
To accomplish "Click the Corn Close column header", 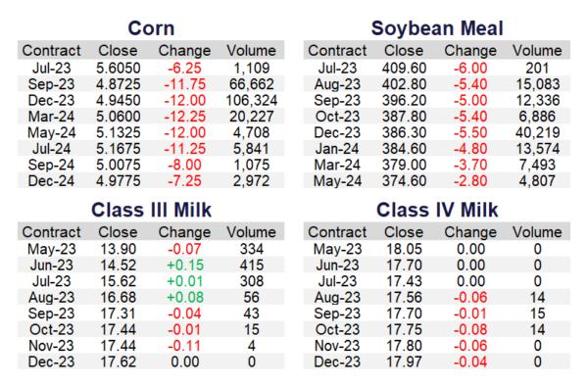I will (118, 51).
